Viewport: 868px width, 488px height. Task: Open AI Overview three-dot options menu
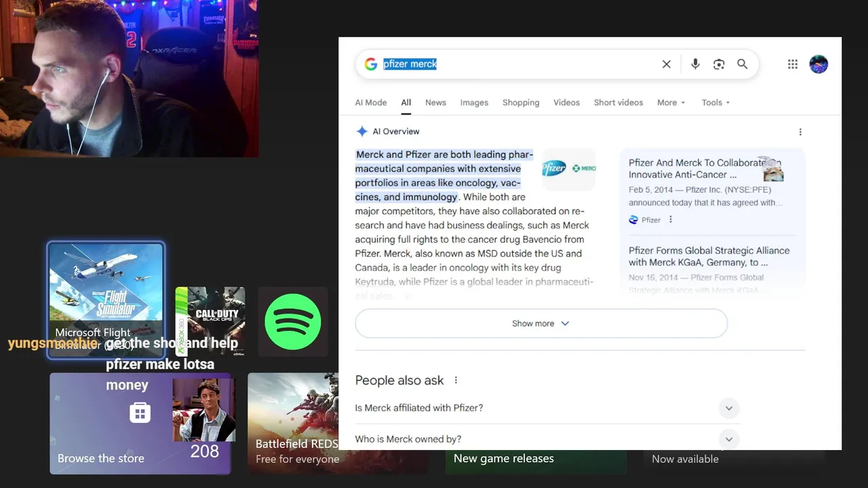coord(800,132)
